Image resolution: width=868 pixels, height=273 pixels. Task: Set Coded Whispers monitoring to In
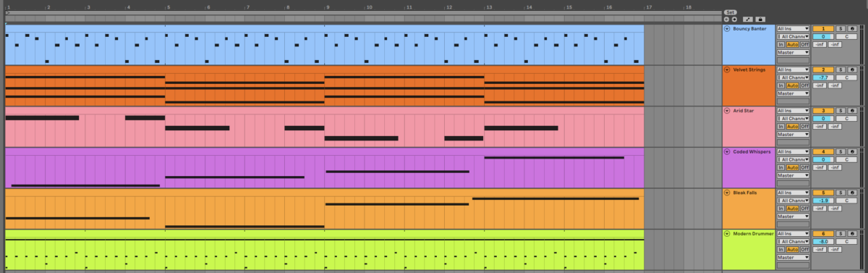[x=780, y=167]
